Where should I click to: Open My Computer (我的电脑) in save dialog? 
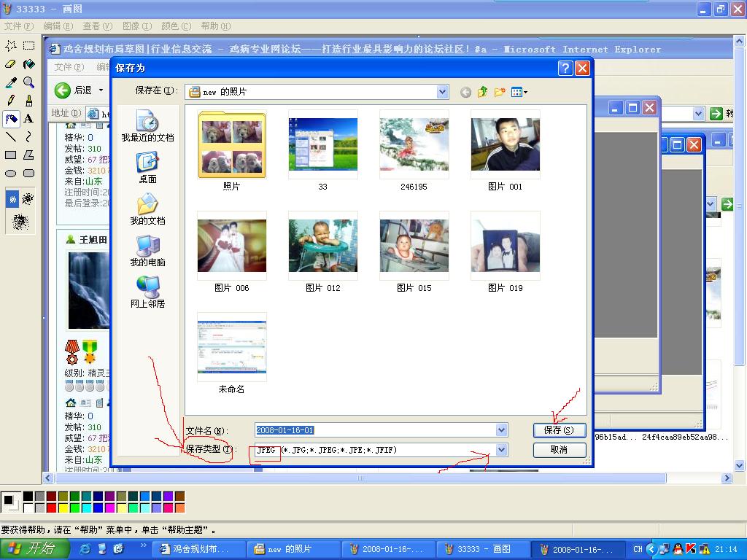pyautogui.click(x=147, y=251)
